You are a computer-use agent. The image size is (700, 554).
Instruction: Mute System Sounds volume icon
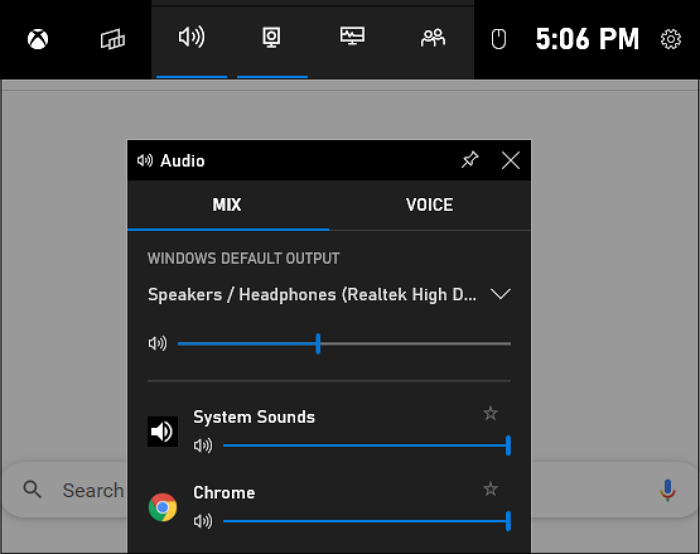(x=203, y=445)
